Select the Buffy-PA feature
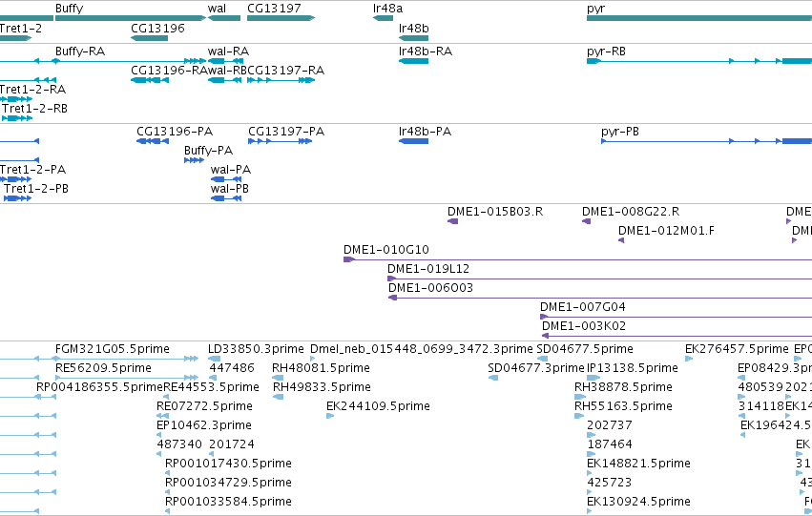Image resolution: width=812 pixels, height=516 pixels. click(x=194, y=160)
